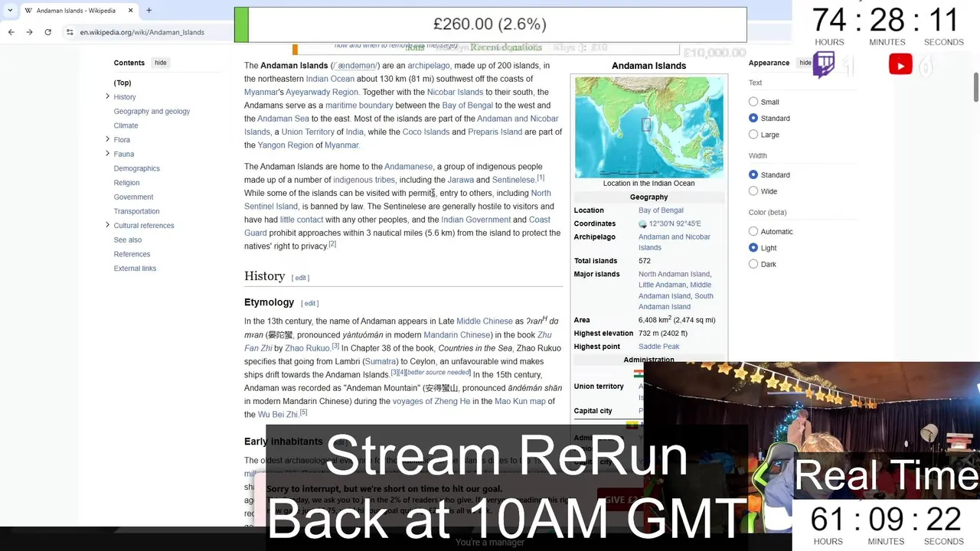The image size is (980, 551).
Task: Open the Jarawa link
Action: (x=460, y=180)
